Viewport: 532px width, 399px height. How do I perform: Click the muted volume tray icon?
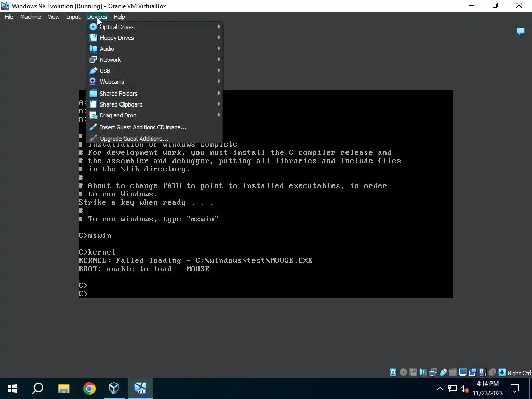point(464,389)
